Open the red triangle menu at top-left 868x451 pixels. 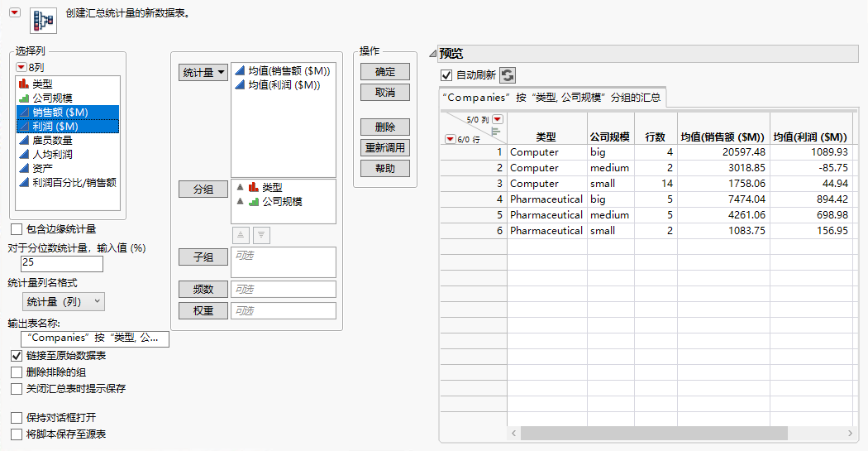15,12
